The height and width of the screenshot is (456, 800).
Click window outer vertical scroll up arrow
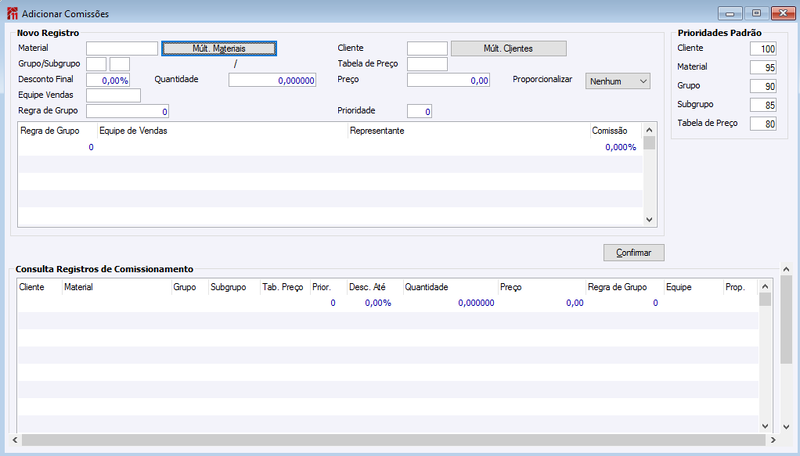[786, 269]
